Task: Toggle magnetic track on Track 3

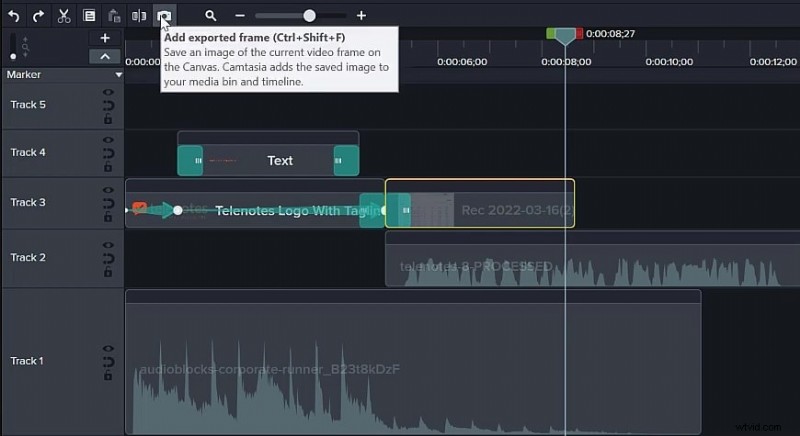Action: (x=108, y=203)
